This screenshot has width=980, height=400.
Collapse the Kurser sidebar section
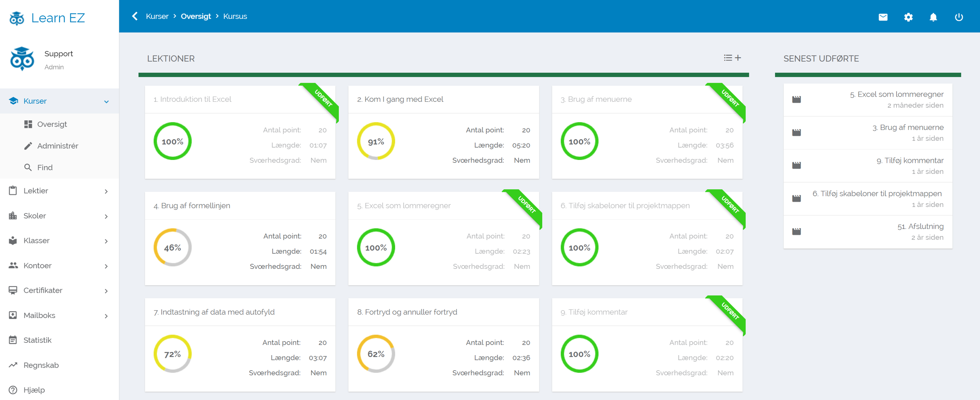click(x=106, y=101)
